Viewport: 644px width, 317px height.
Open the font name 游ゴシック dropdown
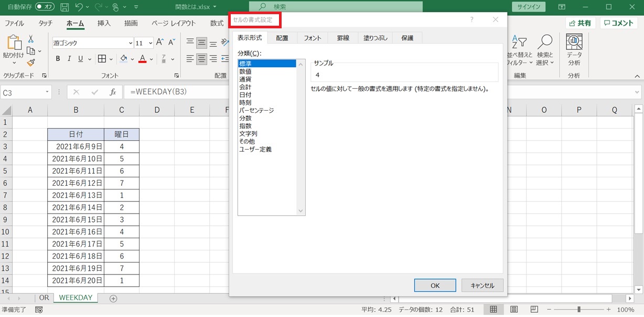pos(130,43)
